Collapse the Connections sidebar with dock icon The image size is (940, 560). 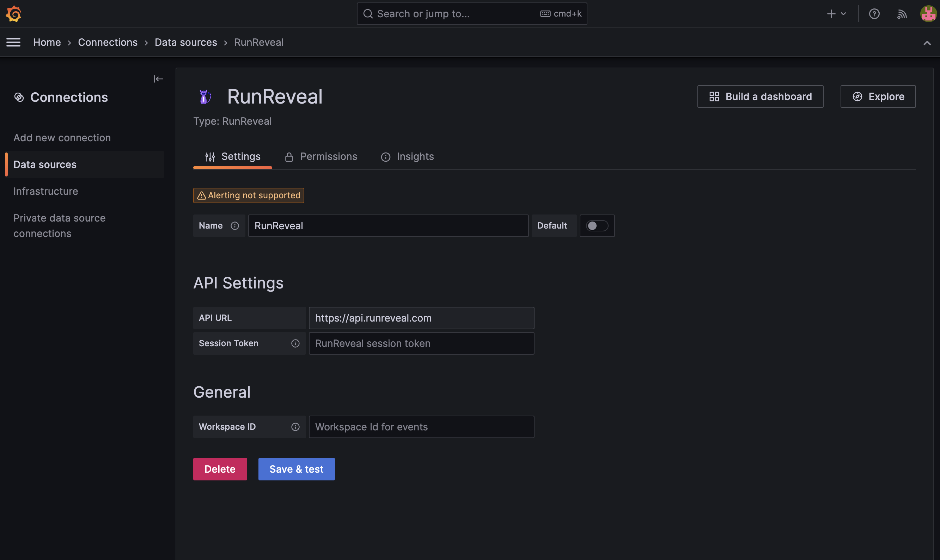tap(158, 79)
